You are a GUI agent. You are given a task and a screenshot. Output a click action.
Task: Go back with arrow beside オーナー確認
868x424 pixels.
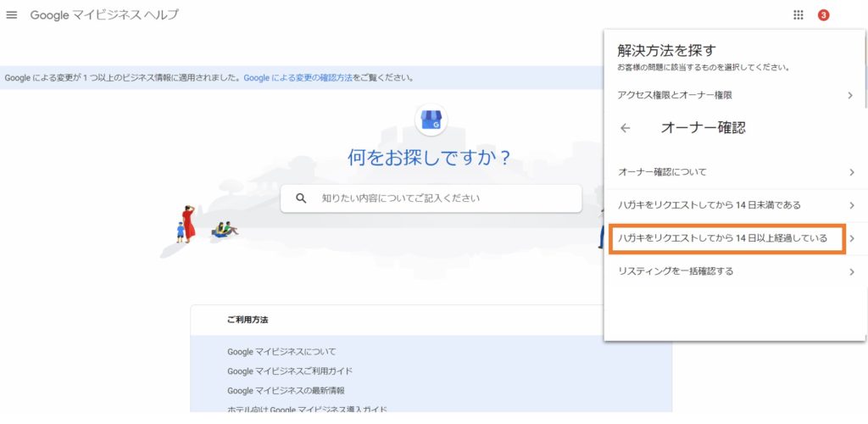(x=625, y=128)
